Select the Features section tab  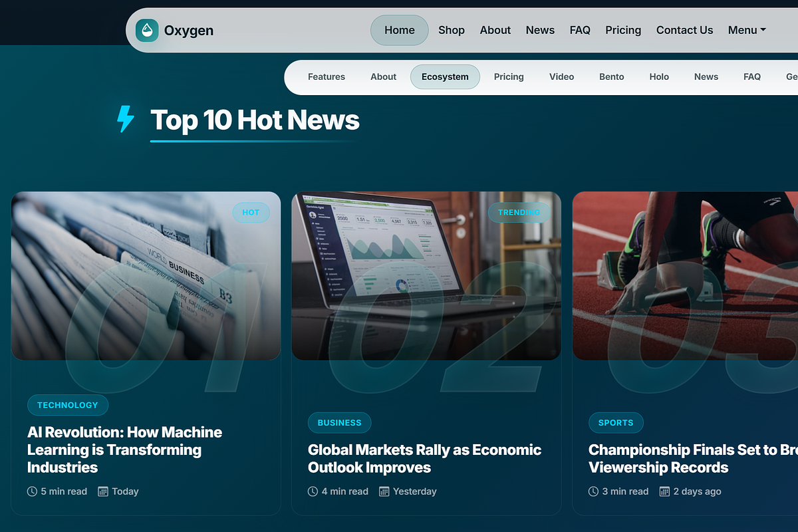pyautogui.click(x=327, y=76)
